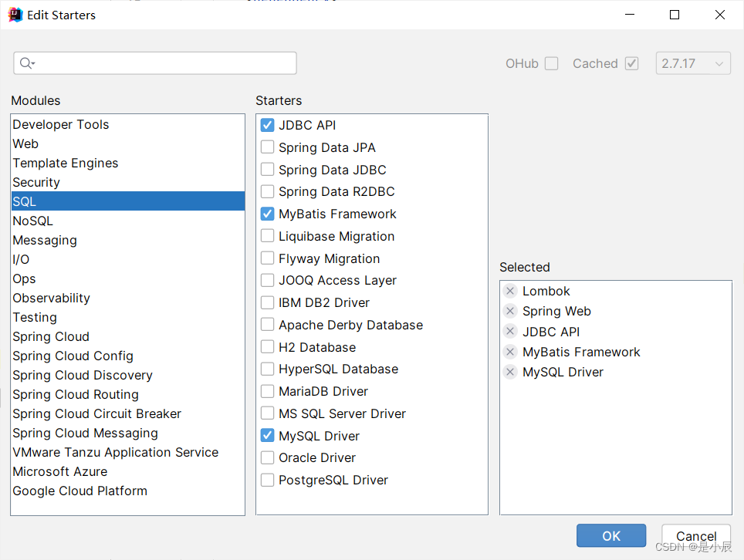The height and width of the screenshot is (560, 744).
Task: Enable Apache Derby Database starter
Action: click(x=267, y=325)
